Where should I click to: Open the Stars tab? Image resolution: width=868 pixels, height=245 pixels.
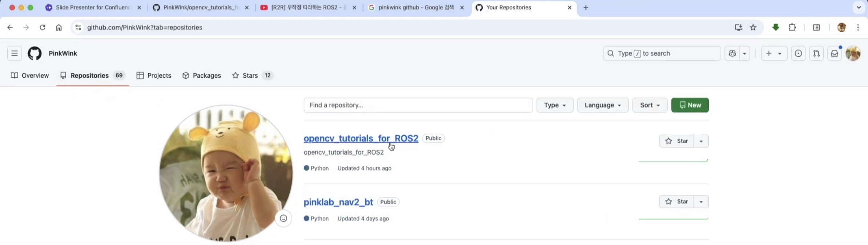tap(252, 75)
